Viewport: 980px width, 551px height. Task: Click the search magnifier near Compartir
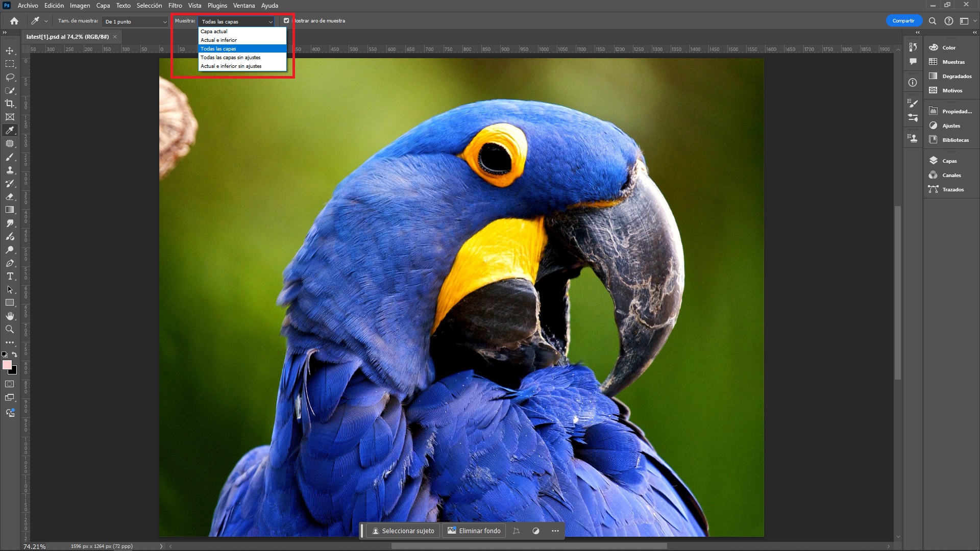point(933,21)
